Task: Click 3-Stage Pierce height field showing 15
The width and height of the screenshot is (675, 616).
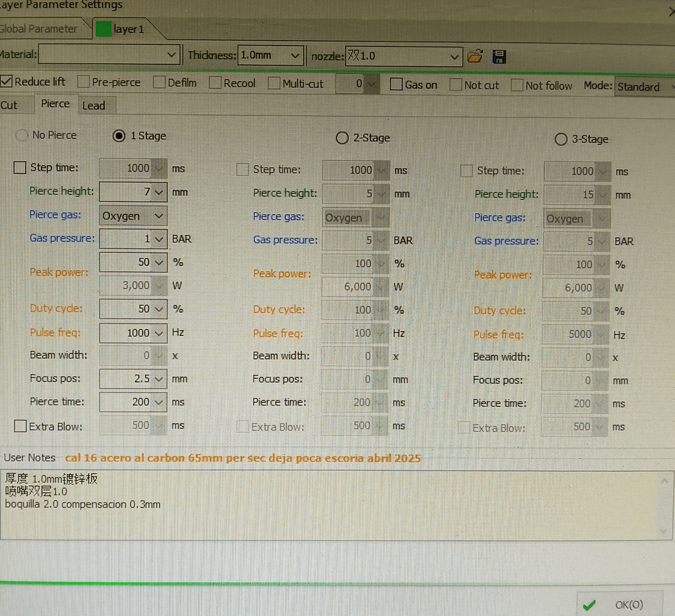Action: tap(577, 194)
